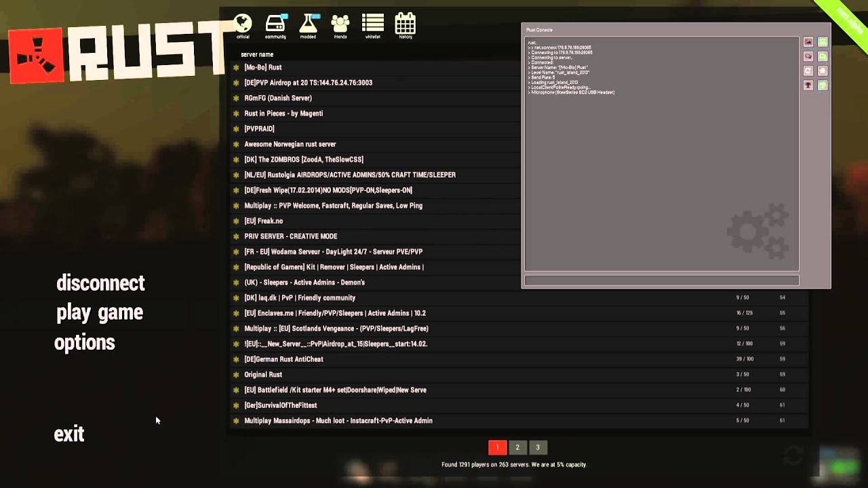Go to server list page 2
The image size is (868, 488).
click(x=517, y=447)
